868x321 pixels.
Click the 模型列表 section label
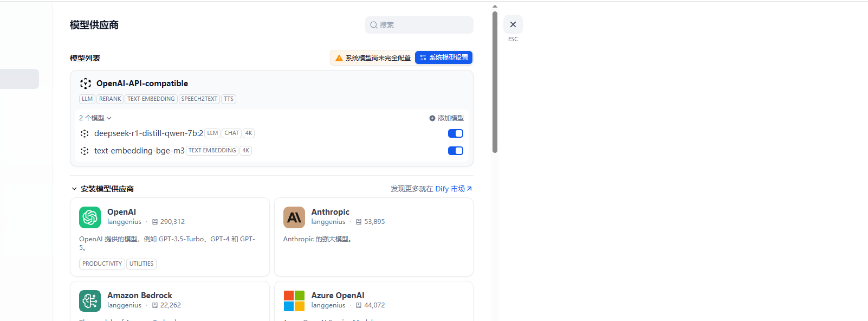click(x=85, y=58)
